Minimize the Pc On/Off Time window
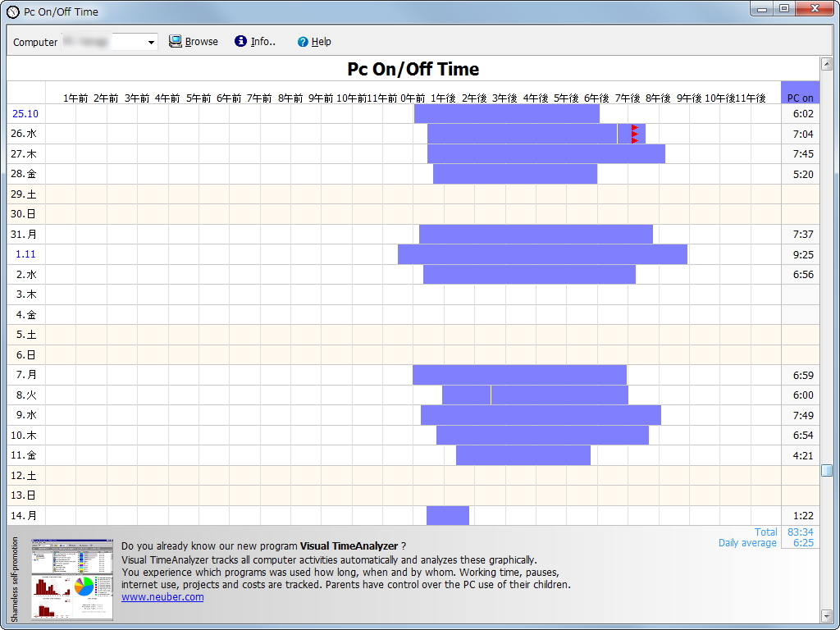This screenshot has width=840, height=630. tap(762, 9)
